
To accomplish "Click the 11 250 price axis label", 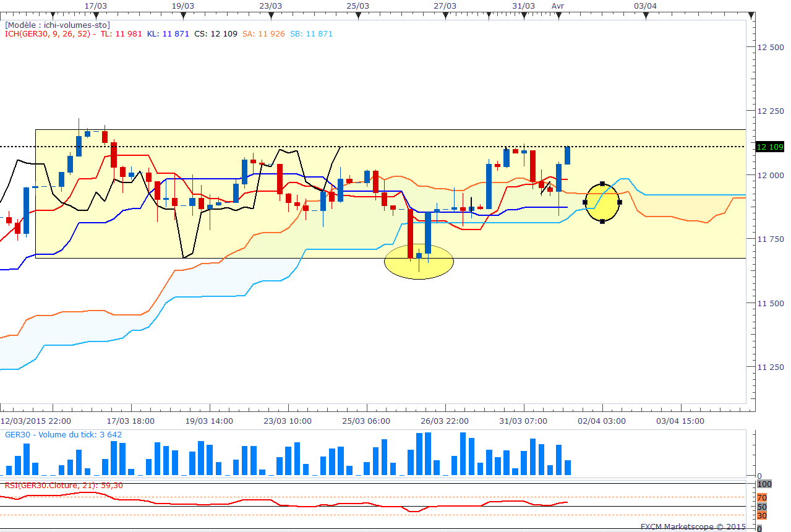I will pos(771,367).
